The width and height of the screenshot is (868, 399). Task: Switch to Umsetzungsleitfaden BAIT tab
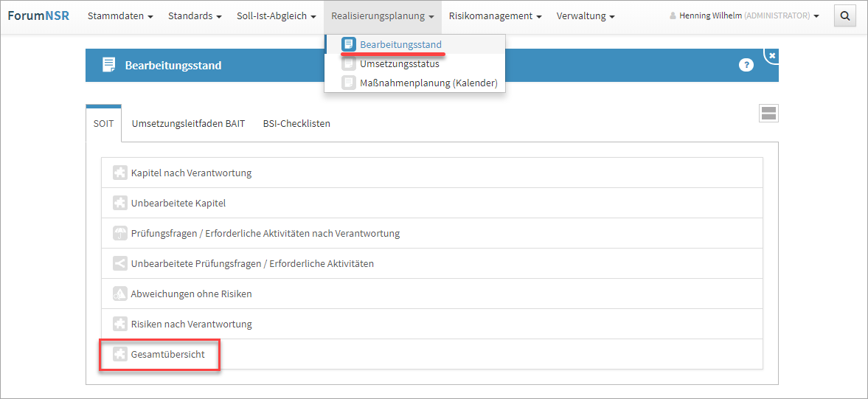coord(188,123)
